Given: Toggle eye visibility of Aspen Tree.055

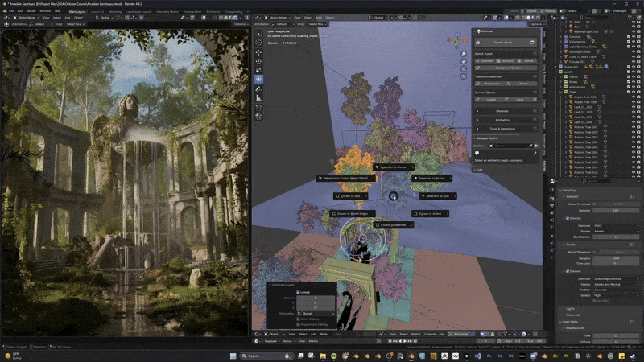Looking at the screenshot, I should (x=634, y=97).
